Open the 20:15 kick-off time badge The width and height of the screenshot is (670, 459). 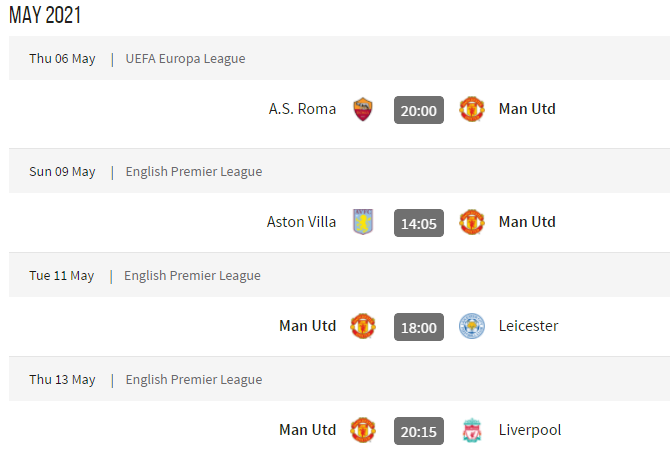419,431
